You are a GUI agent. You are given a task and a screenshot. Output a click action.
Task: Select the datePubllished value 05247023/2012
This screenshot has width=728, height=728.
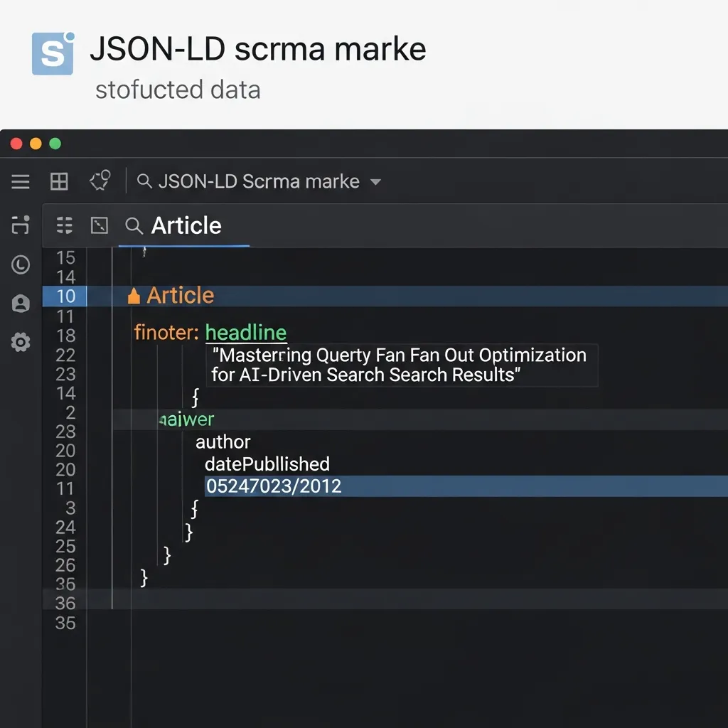point(274,487)
